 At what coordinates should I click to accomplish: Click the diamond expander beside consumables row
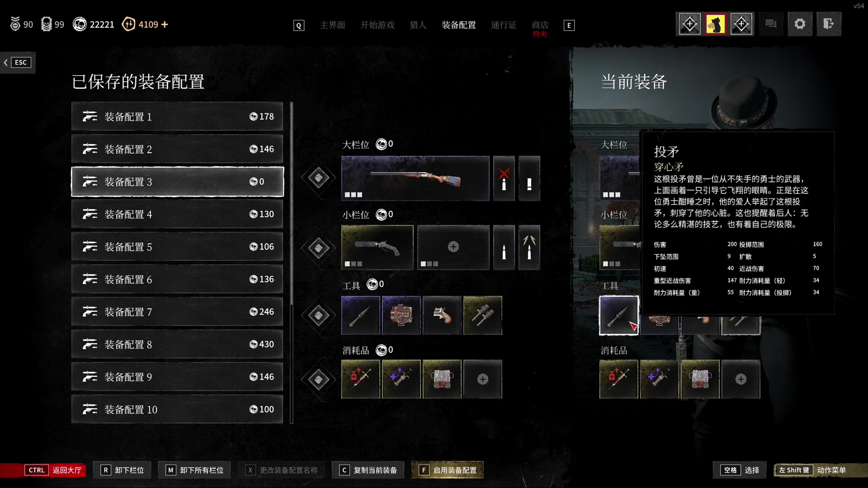pos(319,380)
